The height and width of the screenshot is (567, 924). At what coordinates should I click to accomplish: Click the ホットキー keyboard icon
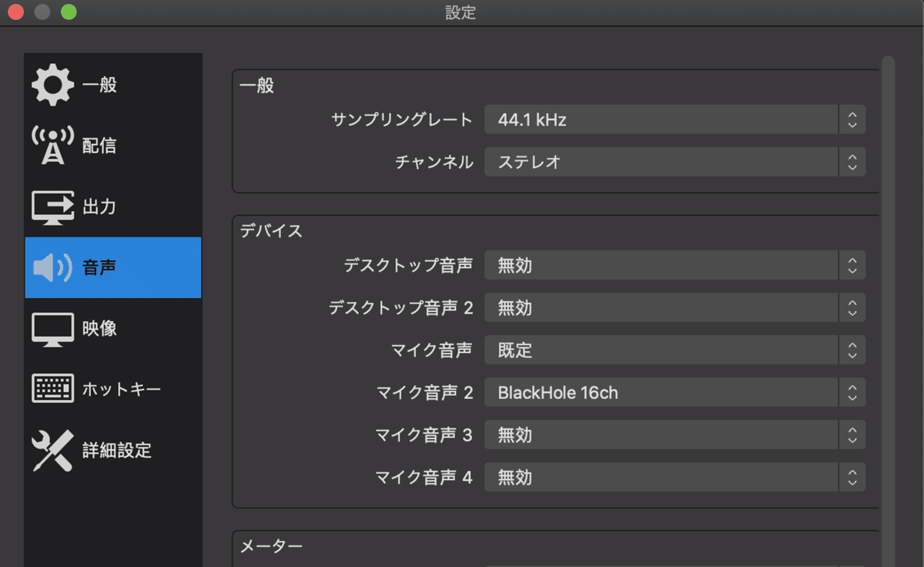[x=52, y=389]
